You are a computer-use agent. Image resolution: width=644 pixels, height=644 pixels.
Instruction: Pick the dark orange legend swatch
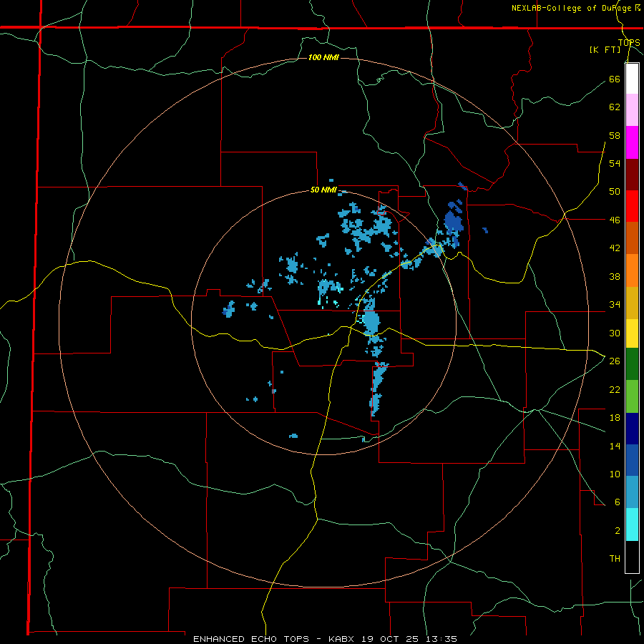click(x=632, y=238)
